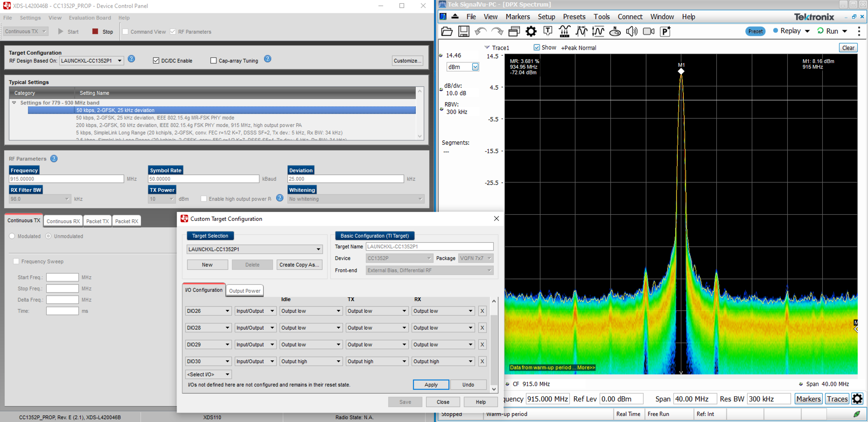Open the Run dropdown arrow
This screenshot has width=868, height=422.
844,31
